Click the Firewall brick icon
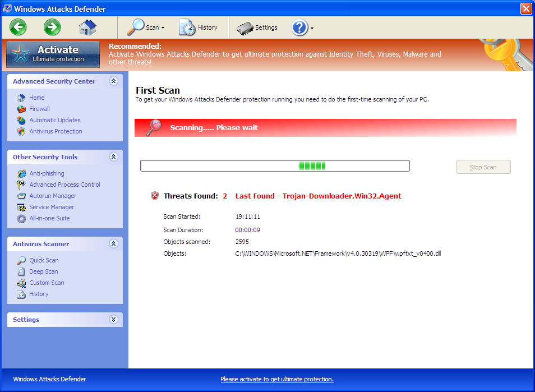 point(21,109)
